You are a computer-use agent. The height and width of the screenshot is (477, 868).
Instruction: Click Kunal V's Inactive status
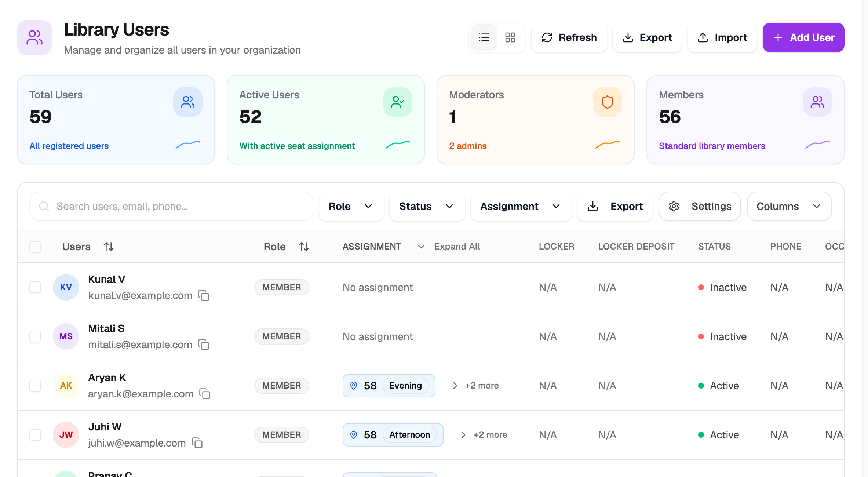point(722,287)
